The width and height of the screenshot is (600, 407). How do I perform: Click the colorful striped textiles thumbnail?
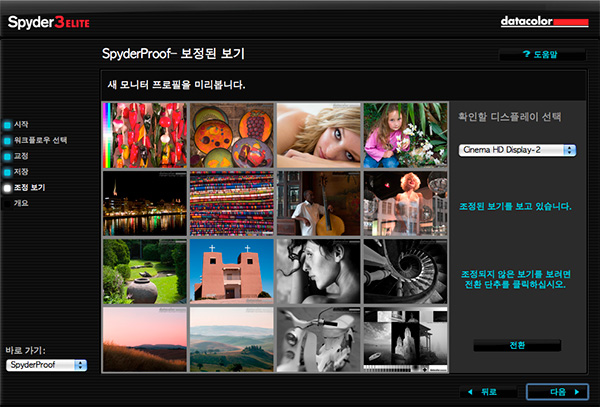[x=230, y=202]
